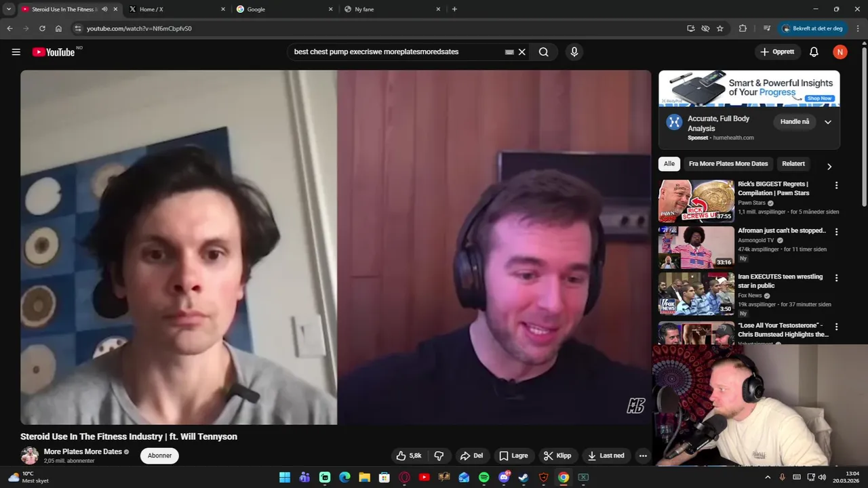Image resolution: width=868 pixels, height=488 pixels.
Task: Click the Klipp clip button
Action: coord(558,455)
